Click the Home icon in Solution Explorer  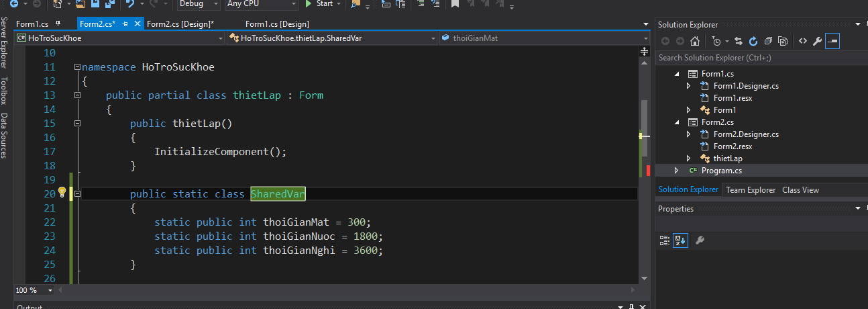pos(695,41)
